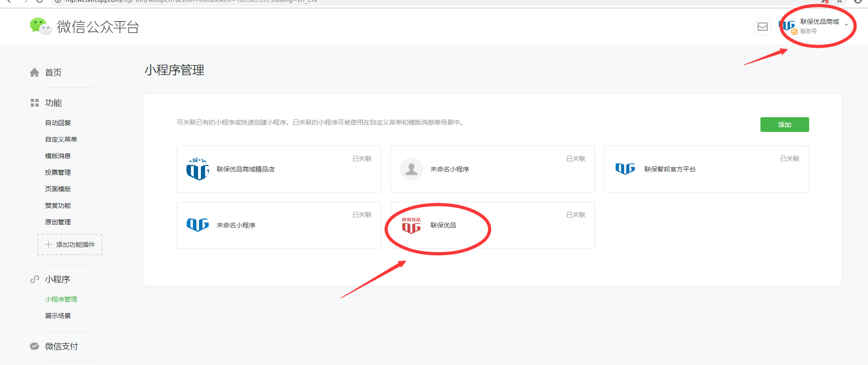
Task: Open the 联保优品 mini program name
Action: coord(443,225)
